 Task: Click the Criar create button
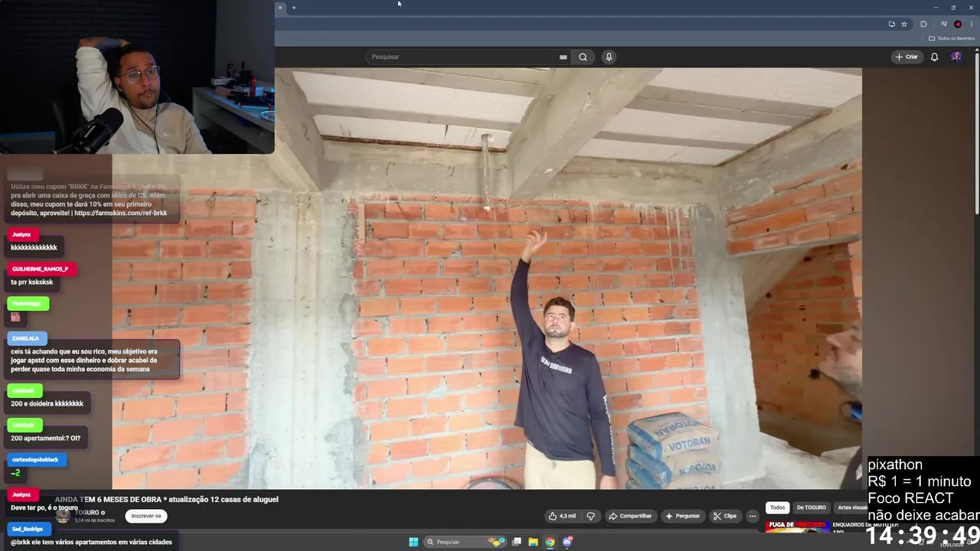click(906, 57)
